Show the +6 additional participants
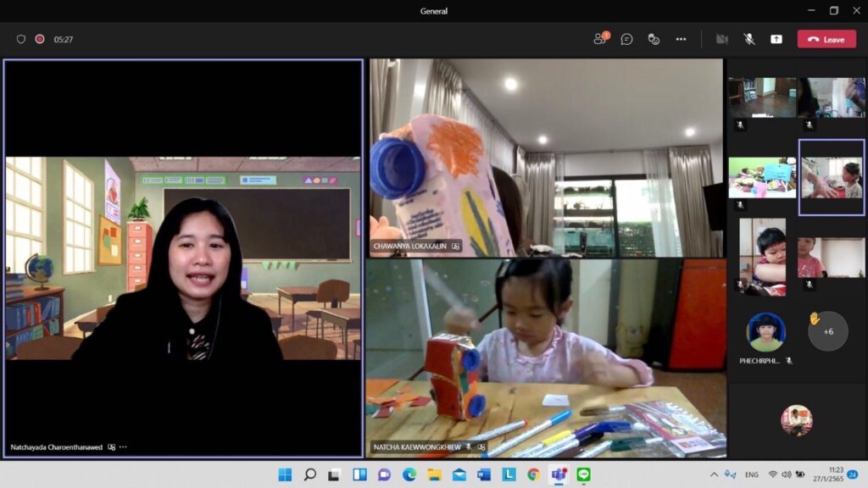 (x=827, y=331)
